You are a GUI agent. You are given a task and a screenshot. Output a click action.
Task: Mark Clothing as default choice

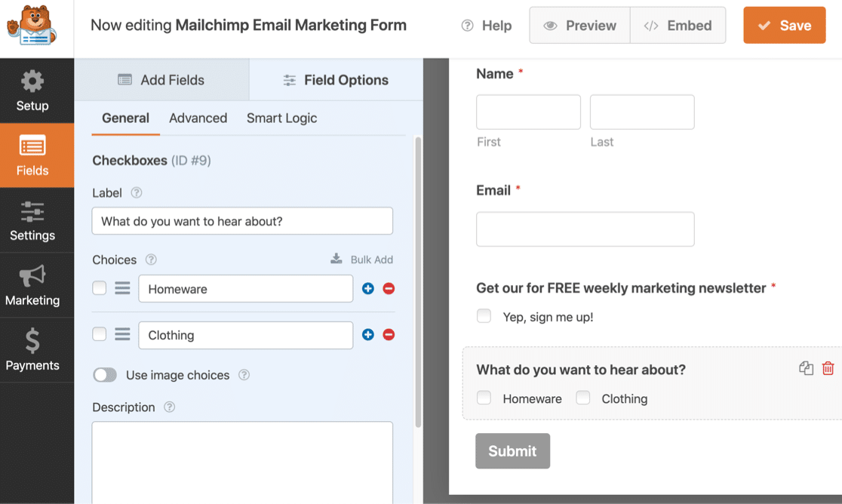100,334
